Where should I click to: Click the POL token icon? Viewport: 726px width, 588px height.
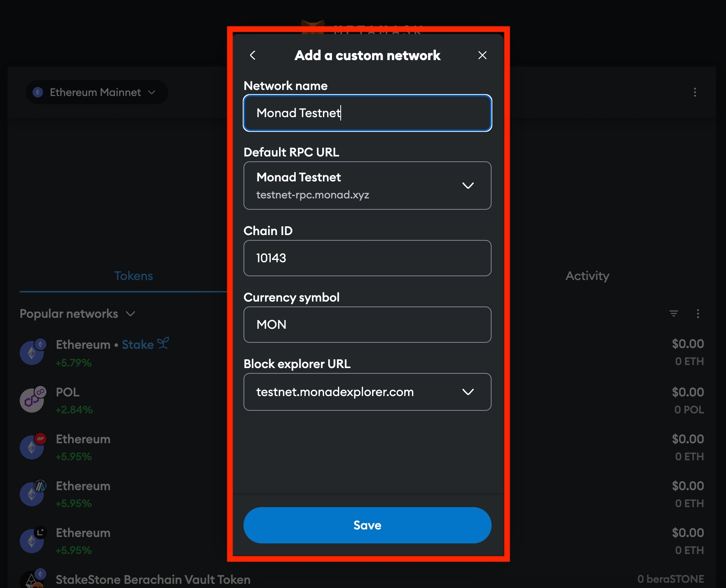[x=33, y=400]
